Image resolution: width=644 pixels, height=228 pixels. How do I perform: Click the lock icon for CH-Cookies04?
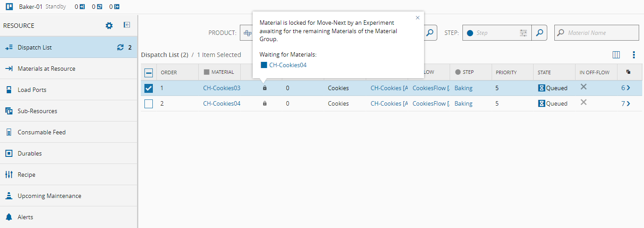click(265, 103)
